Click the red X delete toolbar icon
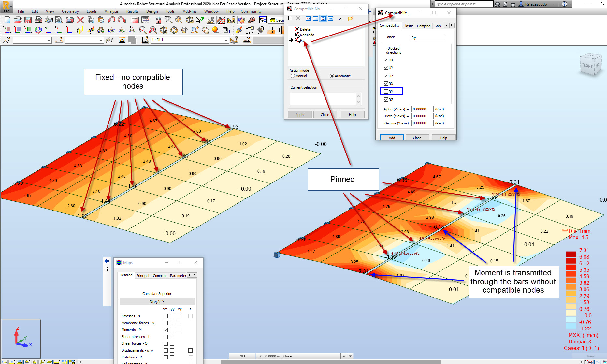Viewport: 607px width, 364px height. [80, 20]
